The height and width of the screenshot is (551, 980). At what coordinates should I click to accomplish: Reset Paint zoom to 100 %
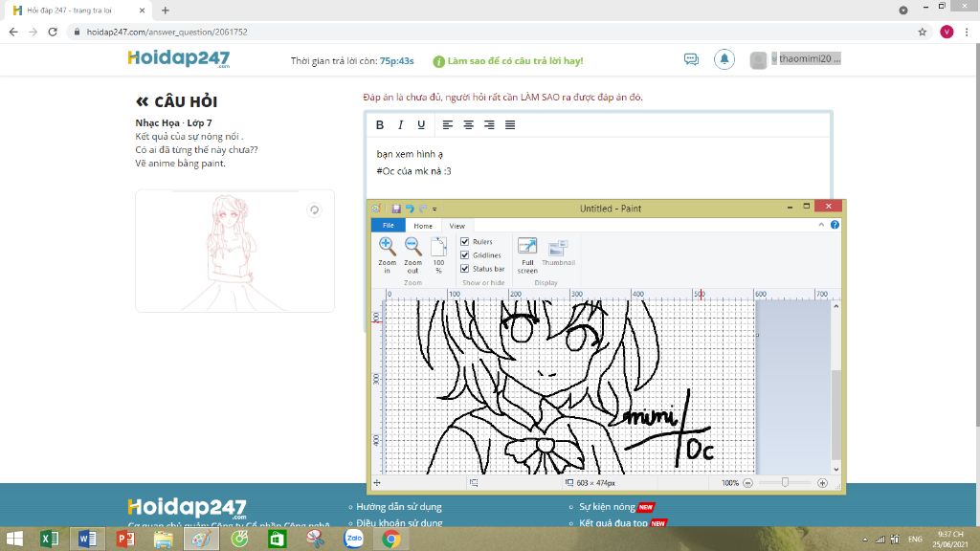(438, 254)
